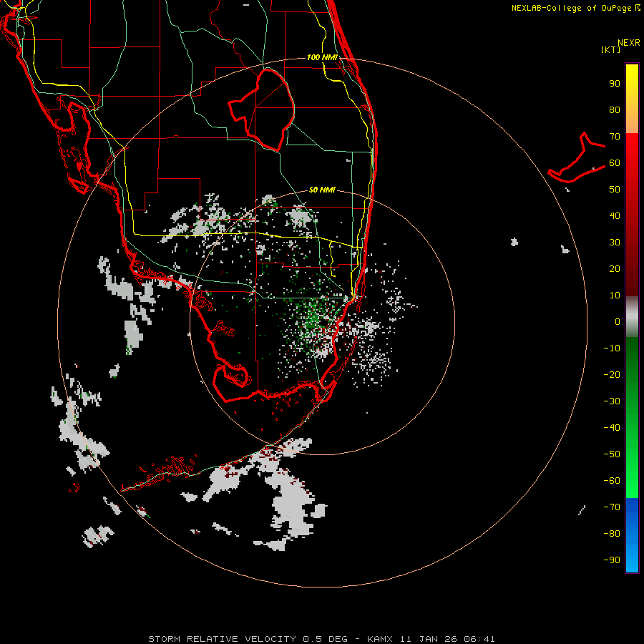644x644 pixels.
Task: Pick the gray zero-velocity segment of the color bar
Action: [x=632, y=317]
